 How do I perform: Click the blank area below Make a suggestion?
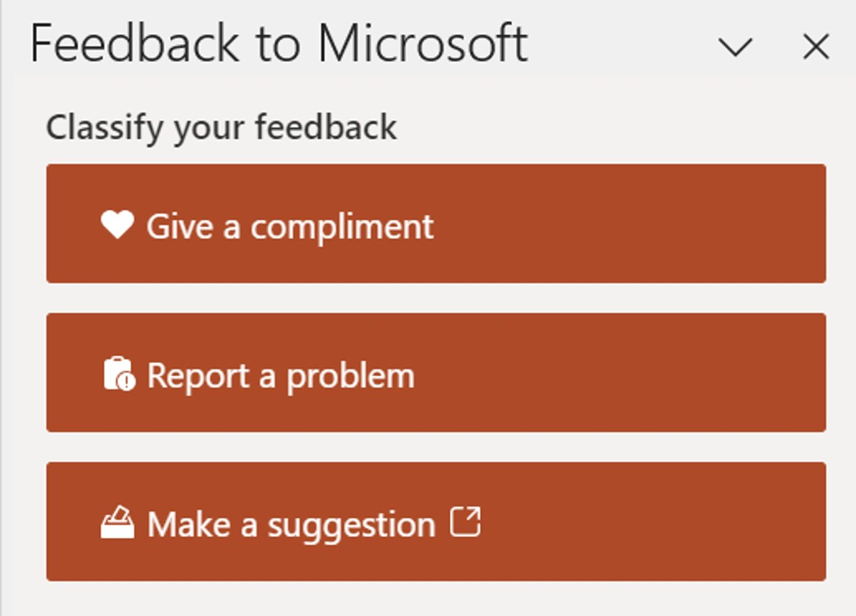click(x=436, y=599)
